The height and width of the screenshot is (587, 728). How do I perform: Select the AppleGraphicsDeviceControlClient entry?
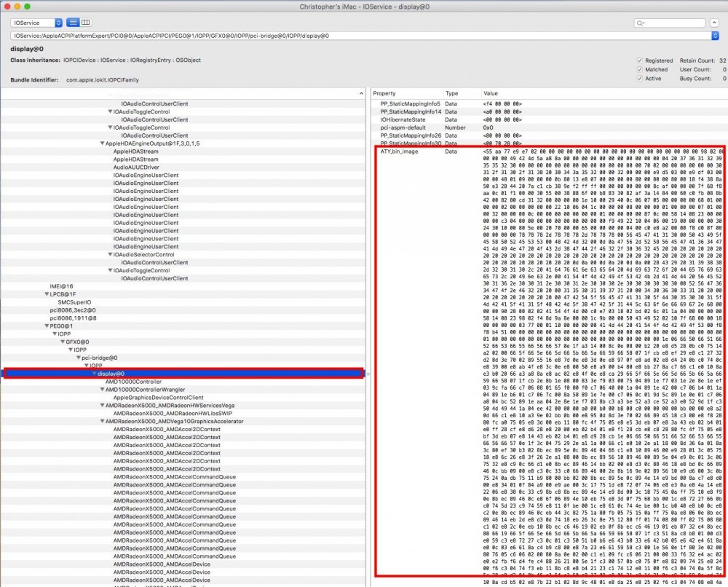(158, 398)
